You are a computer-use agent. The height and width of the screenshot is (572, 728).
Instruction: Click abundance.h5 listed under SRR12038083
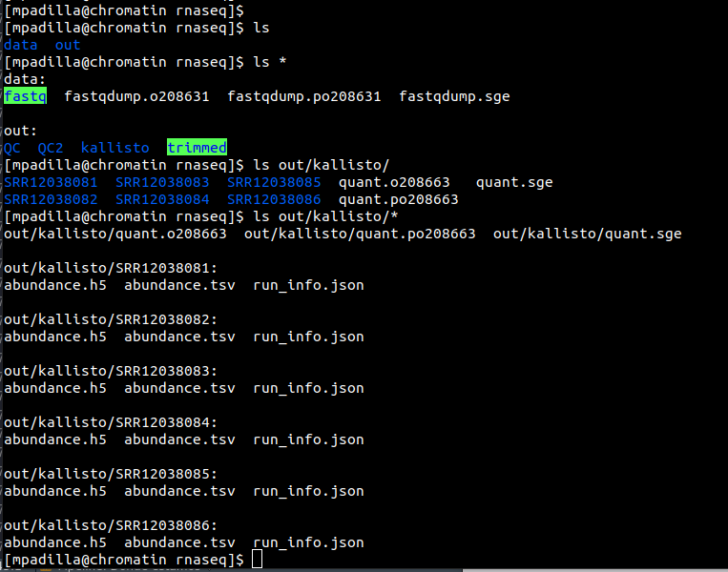point(54,388)
